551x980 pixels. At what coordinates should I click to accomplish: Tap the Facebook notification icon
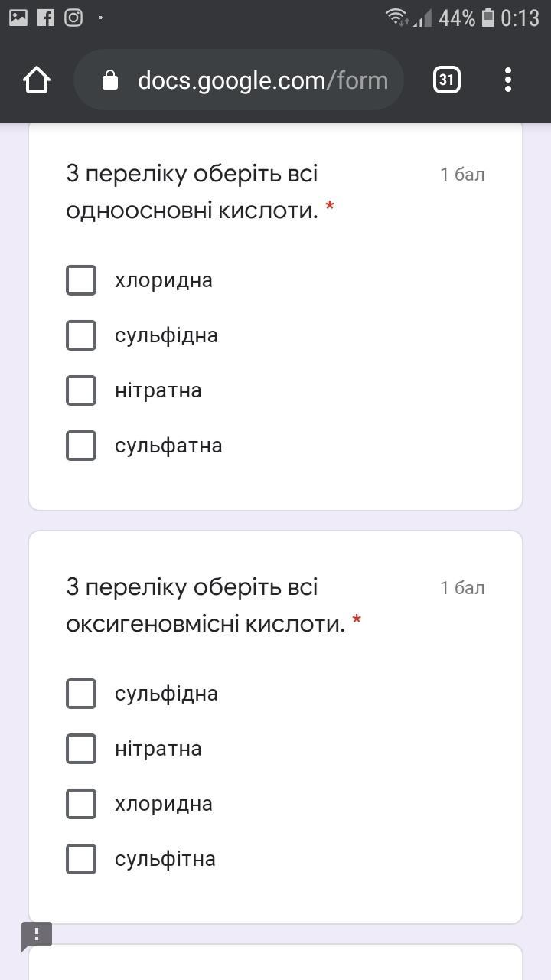pyautogui.click(x=46, y=18)
